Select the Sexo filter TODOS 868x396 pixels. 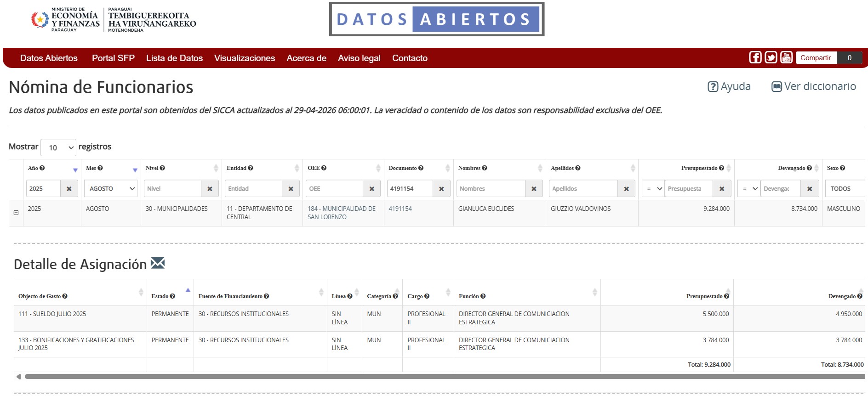click(845, 189)
